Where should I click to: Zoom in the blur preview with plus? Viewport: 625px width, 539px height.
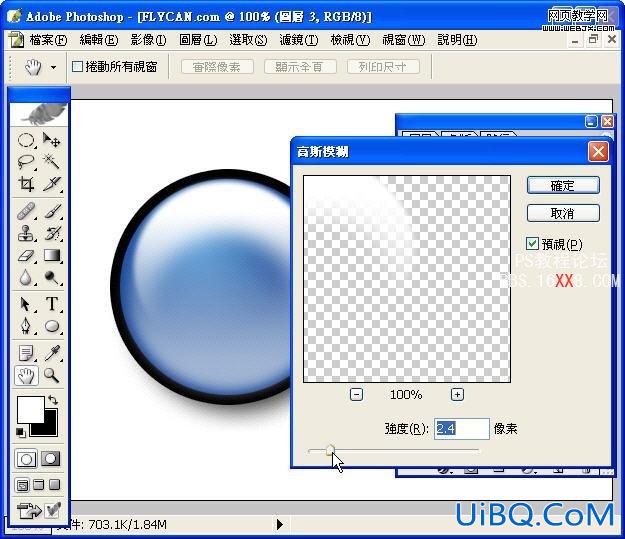tap(457, 395)
